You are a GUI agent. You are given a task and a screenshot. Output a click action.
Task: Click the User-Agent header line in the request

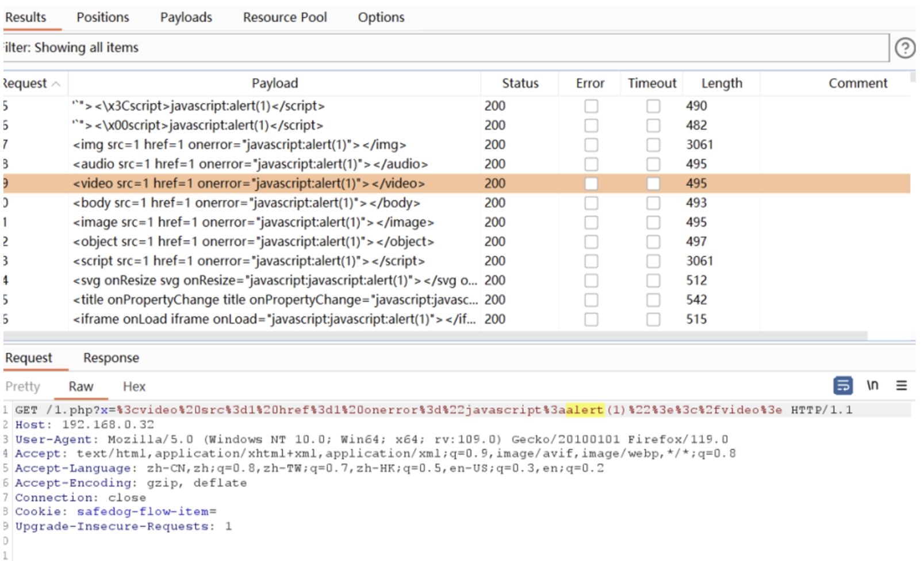coord(371,440)
